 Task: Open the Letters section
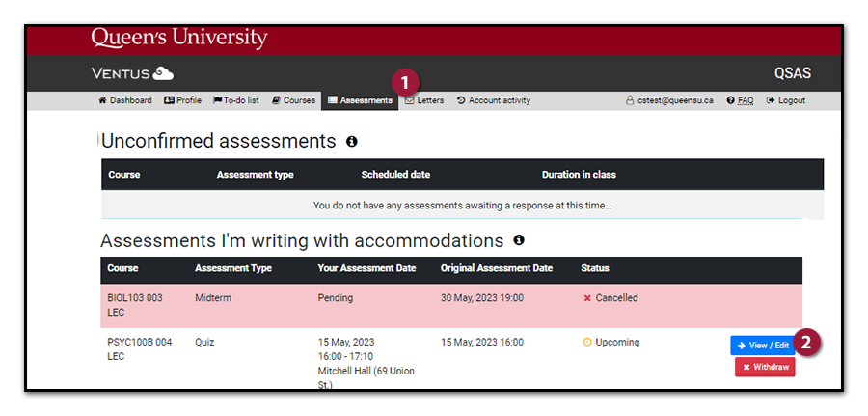424,100
